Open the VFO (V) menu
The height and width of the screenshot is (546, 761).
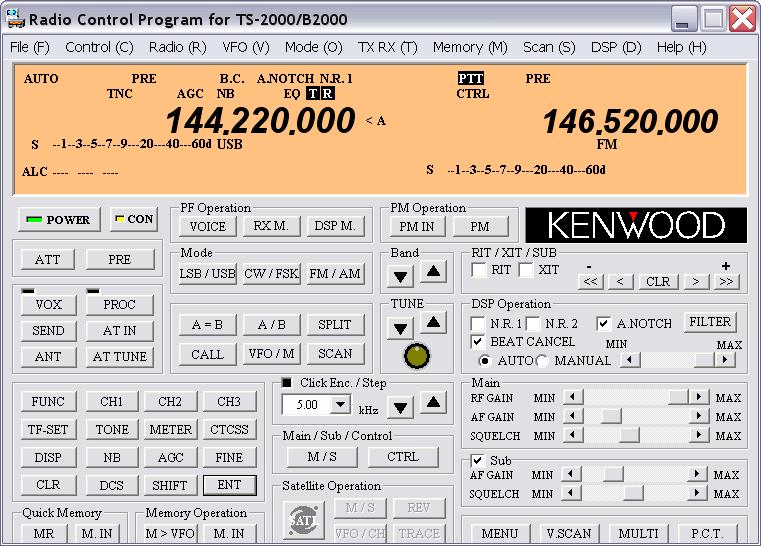point(246,47)
